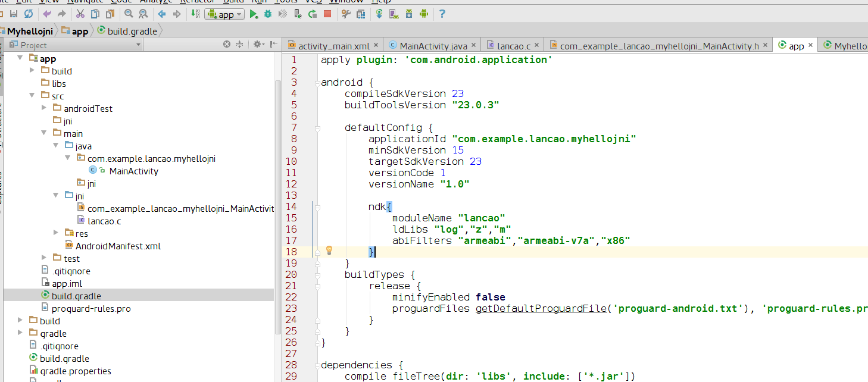Open Replace with the magnifier-A icon
This screenshot has width=868, height=382.
143,14
